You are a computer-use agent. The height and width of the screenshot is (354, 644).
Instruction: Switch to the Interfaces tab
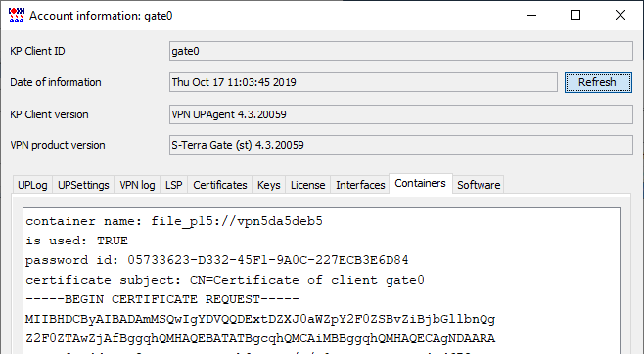pos(360,185)
